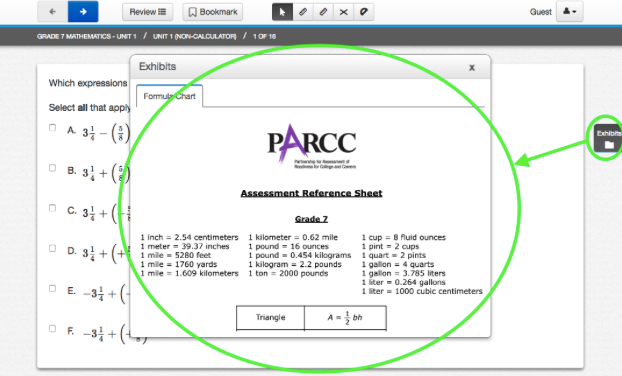622x376 pixels.
Task: Choose the first pencil highlighter tool
Action: point(303,12)
